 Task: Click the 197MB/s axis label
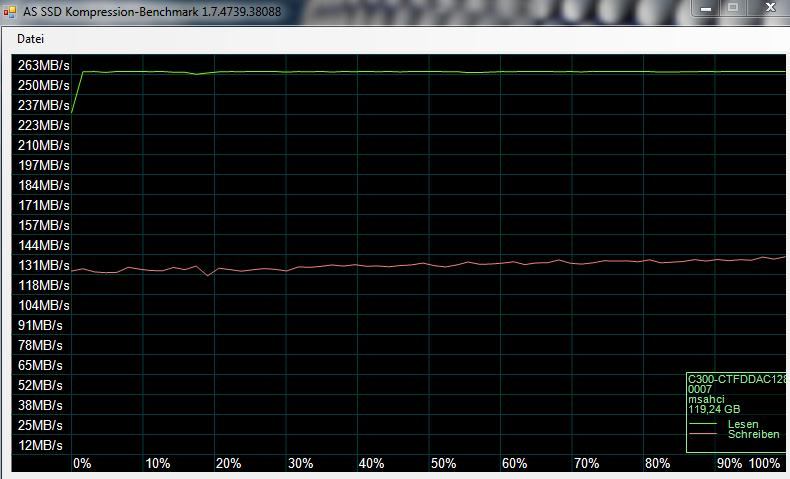43,165
